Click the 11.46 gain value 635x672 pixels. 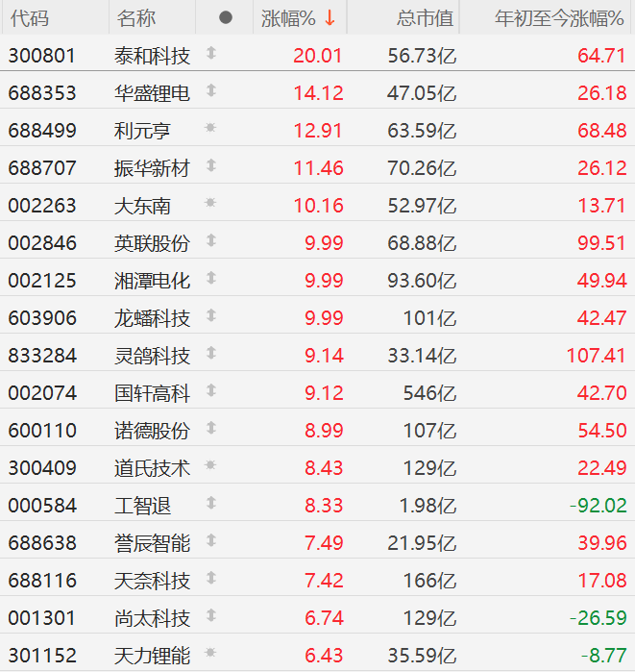(318, 168)
